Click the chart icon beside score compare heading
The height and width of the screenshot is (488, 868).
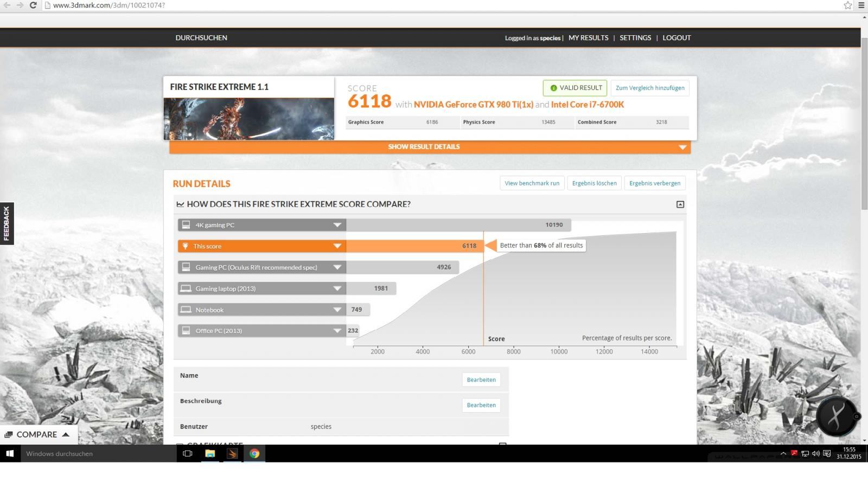click(180, 204)
